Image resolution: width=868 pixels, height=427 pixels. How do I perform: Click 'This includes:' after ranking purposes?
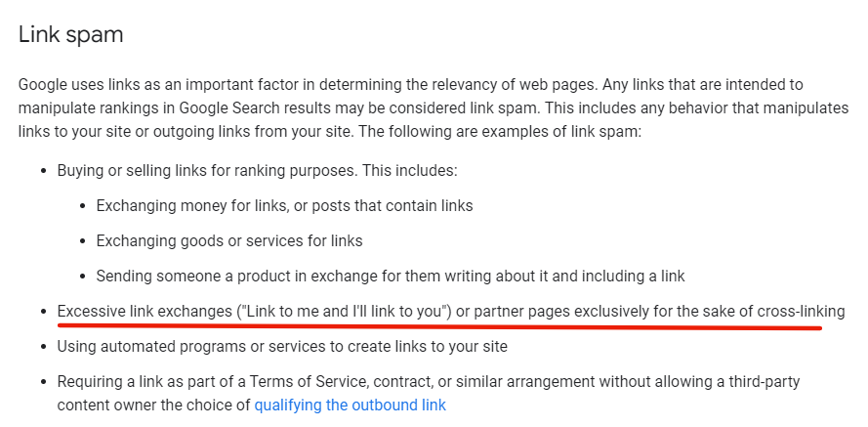pos(410,170)
